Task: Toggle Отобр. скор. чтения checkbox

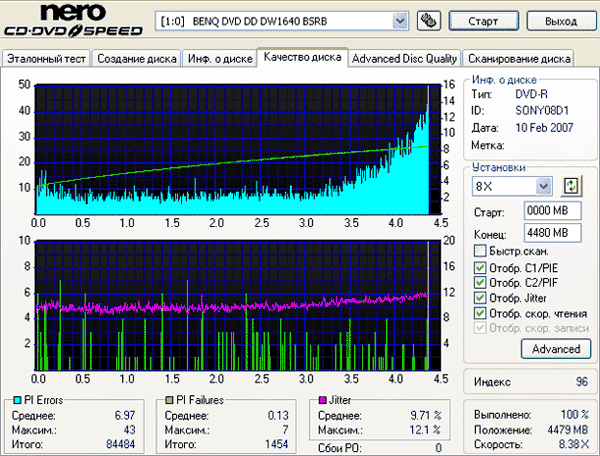Action: (x=481, y=313)
